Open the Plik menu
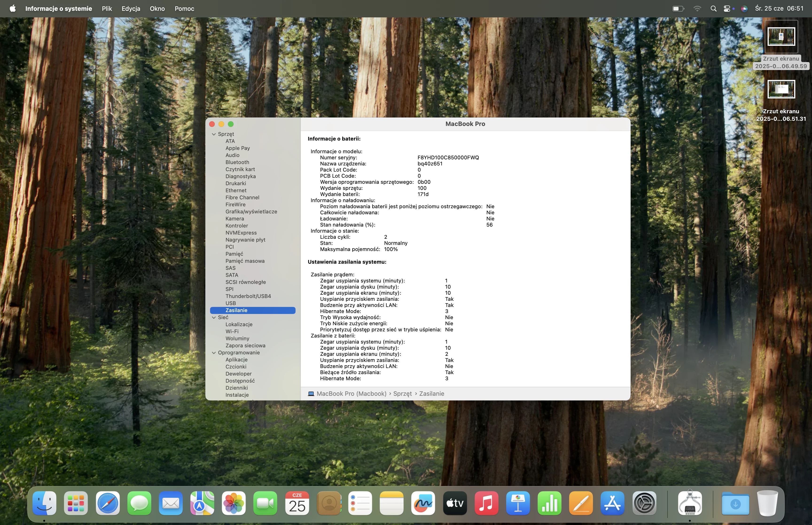The width and height of the screenshot is (812, 525). coord(107,8)
